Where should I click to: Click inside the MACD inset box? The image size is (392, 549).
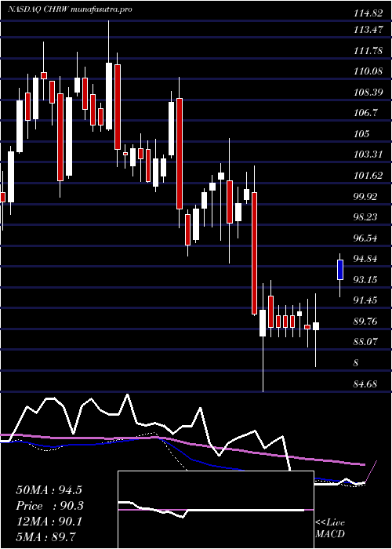216,510
